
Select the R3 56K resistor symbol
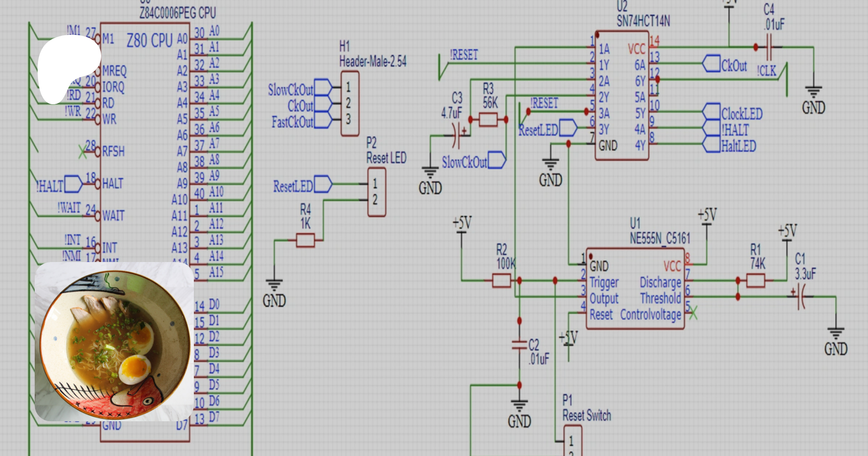coord(488,120)
